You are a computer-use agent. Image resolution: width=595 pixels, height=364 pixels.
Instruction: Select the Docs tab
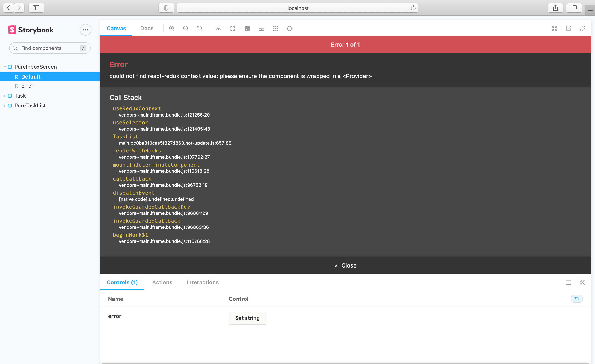click(x=146, y=29)
